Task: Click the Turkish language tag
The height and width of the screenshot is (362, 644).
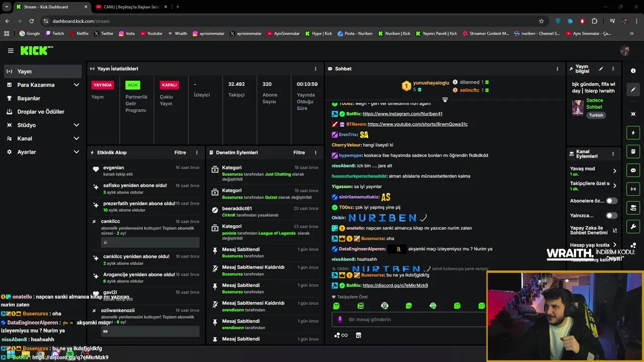Action: coord(596,115)
